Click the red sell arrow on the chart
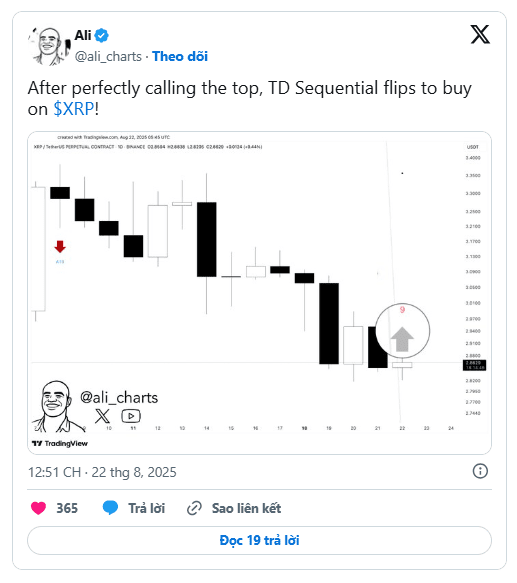This screenshot has width=517, height=583. pos(60,247)
